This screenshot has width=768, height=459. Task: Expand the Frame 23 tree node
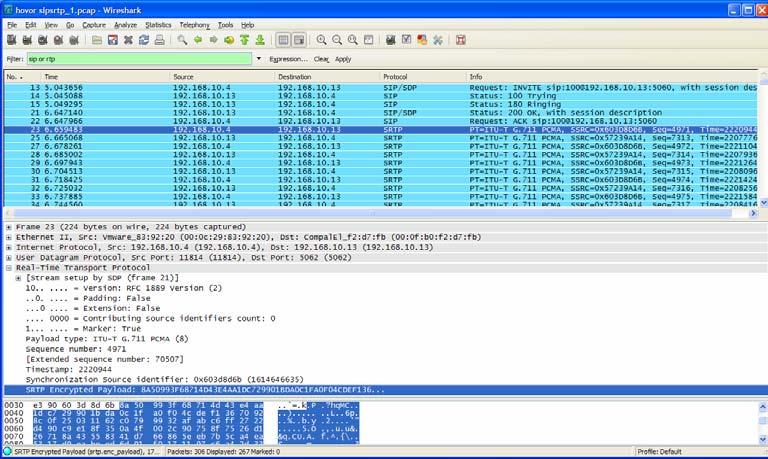(9, 227)
